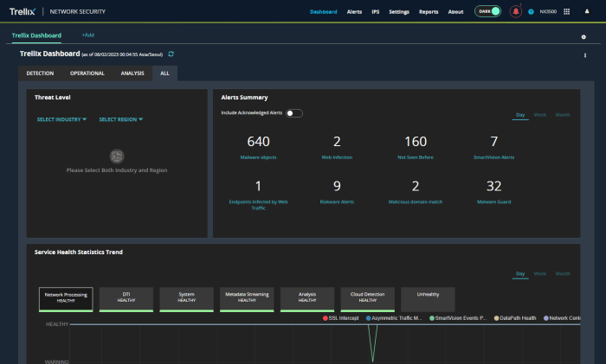Screen dimensions: 606x364
Task: Click +Add to add a dashboard
Action: click(87, 35)
